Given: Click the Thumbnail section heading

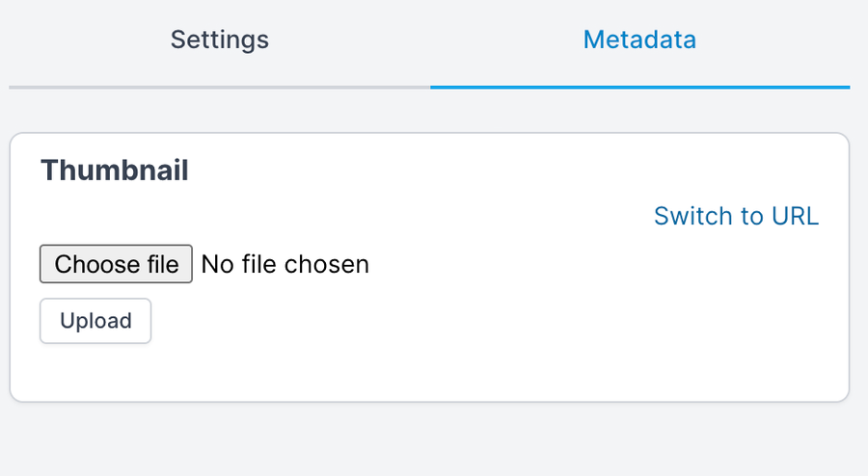Looking at the screenshot, I should [x=115, y=171].
